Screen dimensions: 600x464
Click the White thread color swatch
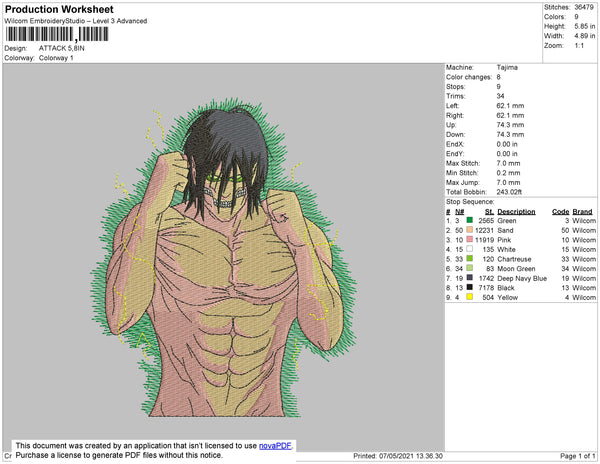[470, 249]
